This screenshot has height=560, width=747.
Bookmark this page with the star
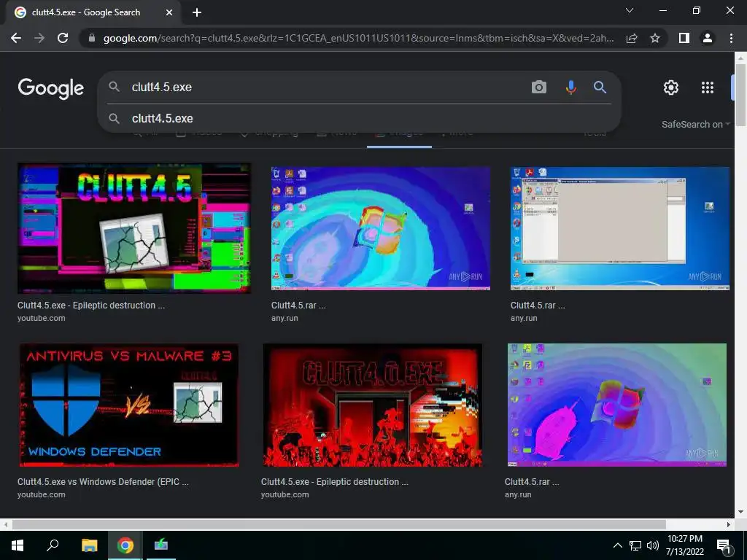tap(655, 38)
